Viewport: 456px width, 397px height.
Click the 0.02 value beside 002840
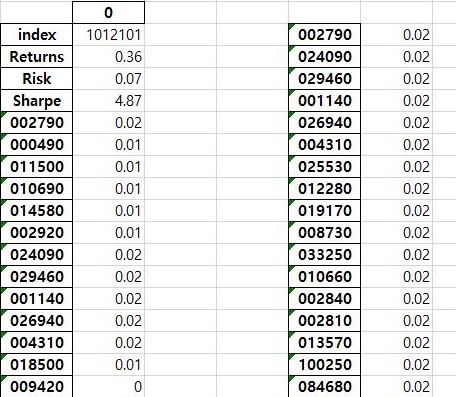pos(396,298)
